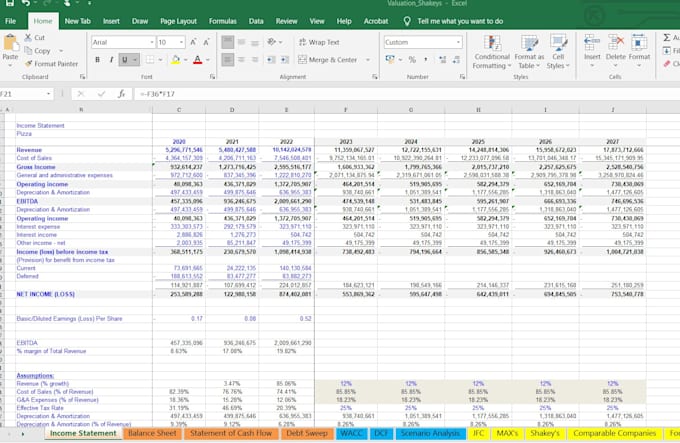Open the Debt Sweep worksheet

click(307, 433)
